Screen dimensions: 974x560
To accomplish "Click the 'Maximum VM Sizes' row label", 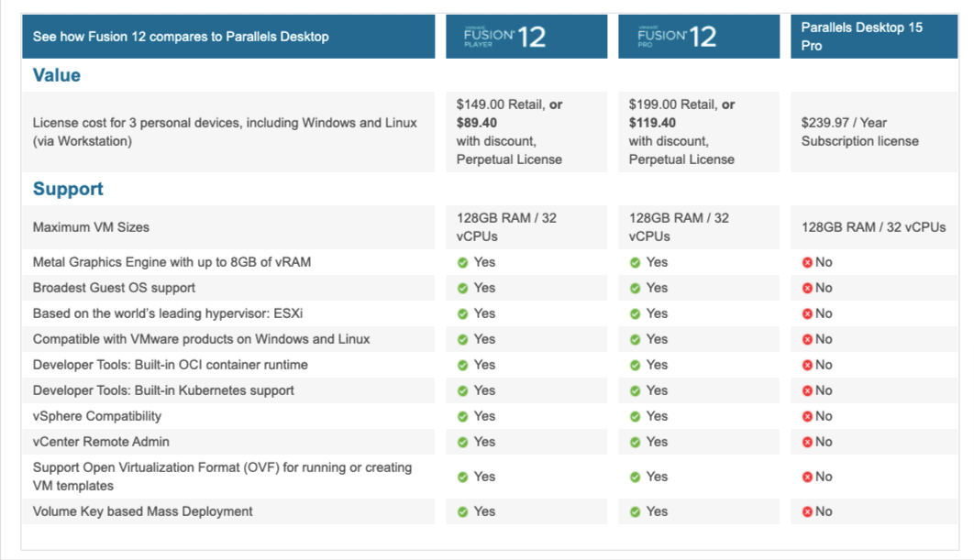I will pyautogui.click(x=91, y=227).
